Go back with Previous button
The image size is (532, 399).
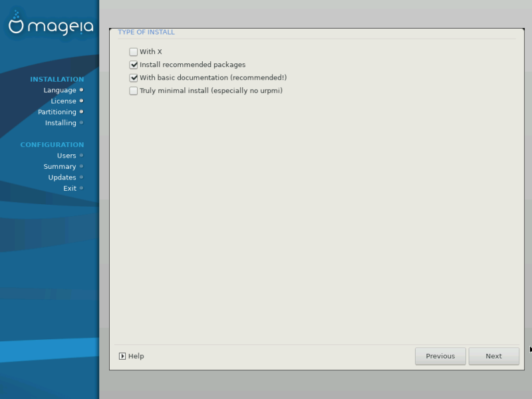pyautogui.click(x=440, y=356)
